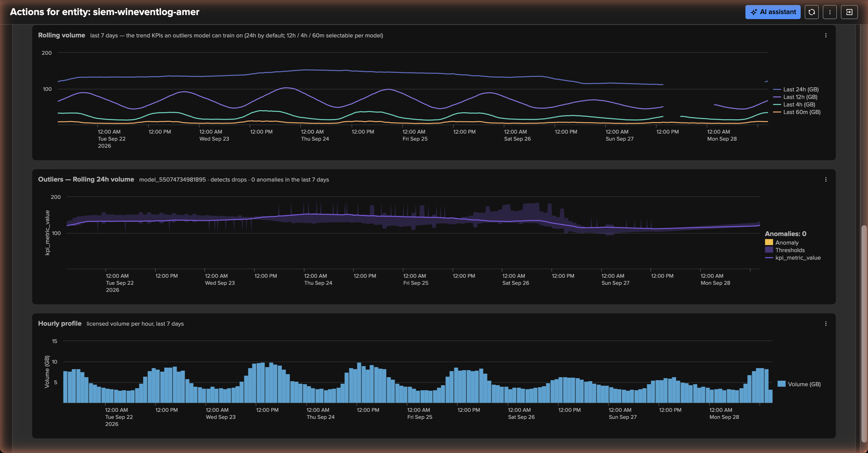This screenshot has height=453, width=868.
Task: Click the entity title siem-wineventlog-amer
Action: click(x=146, y=12)
